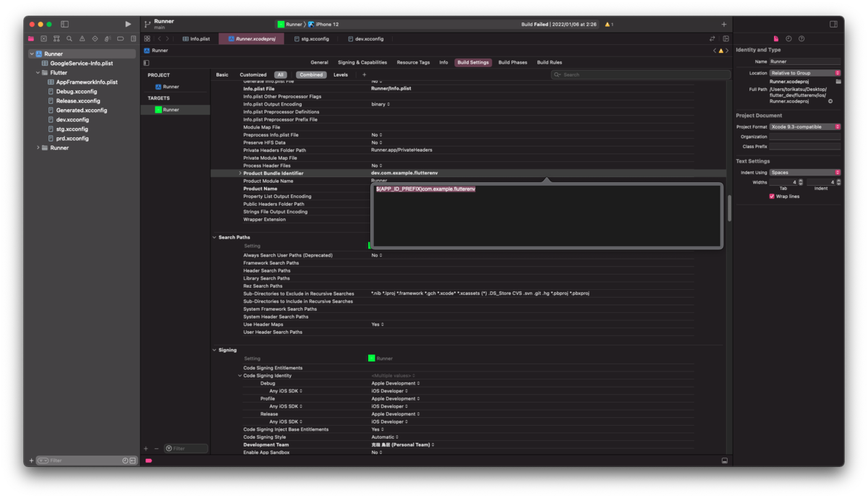Click the add editor split icon

(726, 38)
